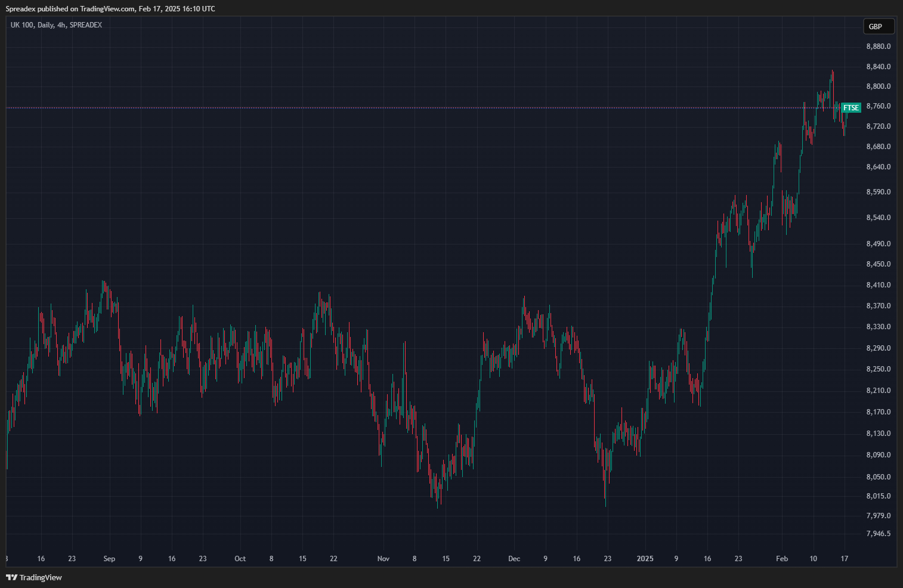The image size is (903, 588).
Task: Click the Sep label on time axis
Action: pyautogui.click(x=109, y=559)
